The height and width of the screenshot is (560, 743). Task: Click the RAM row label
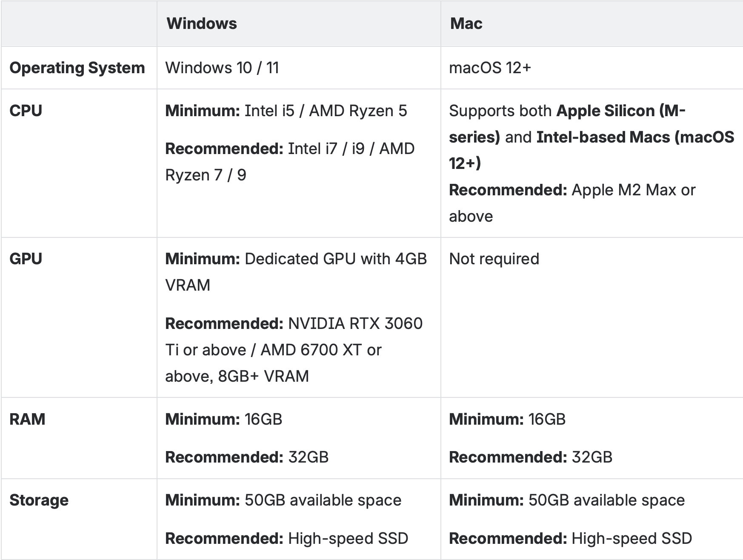click(27, 419)
